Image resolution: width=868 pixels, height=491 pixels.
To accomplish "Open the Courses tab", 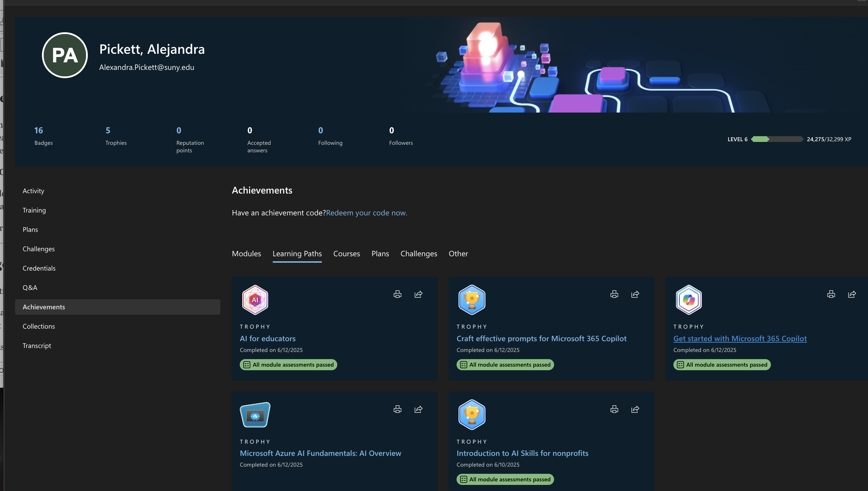I will tap(347, 254).
